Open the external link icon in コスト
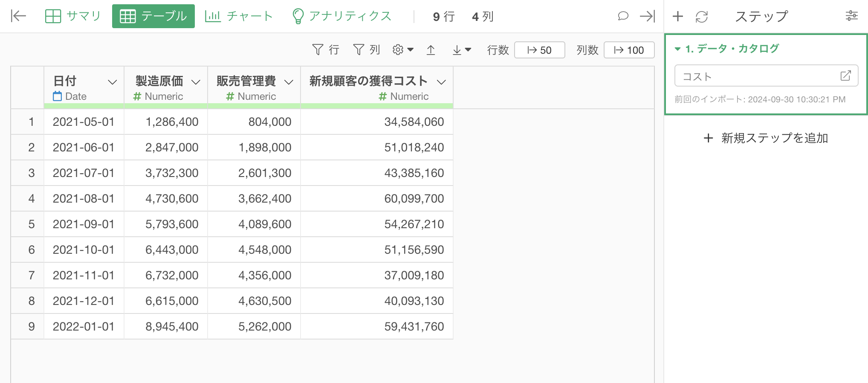 point(845,76)
